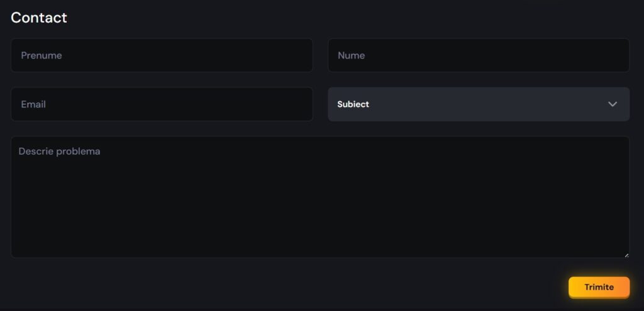
Task: Click the textarea resize grip icon
Action: [x=626, y=254]
